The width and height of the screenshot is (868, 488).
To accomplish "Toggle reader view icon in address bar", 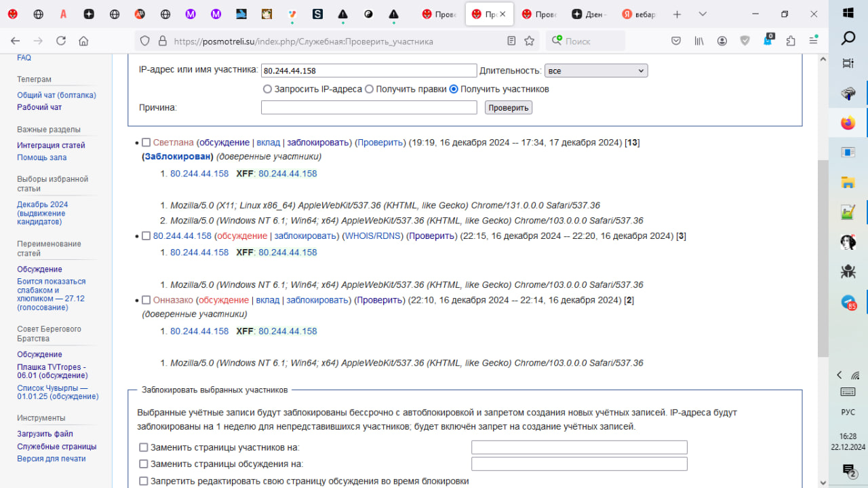I will pos(511,41).
